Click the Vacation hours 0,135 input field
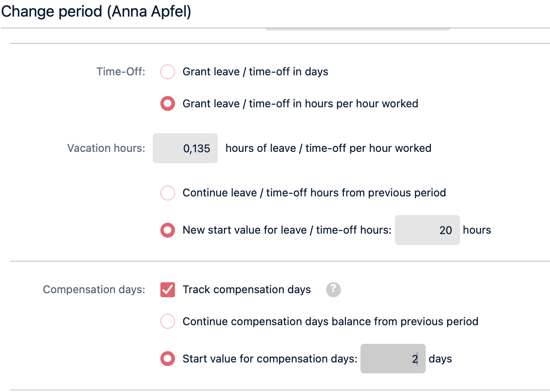The height and width of the screenshot is (392, 550). pos(185,148)
